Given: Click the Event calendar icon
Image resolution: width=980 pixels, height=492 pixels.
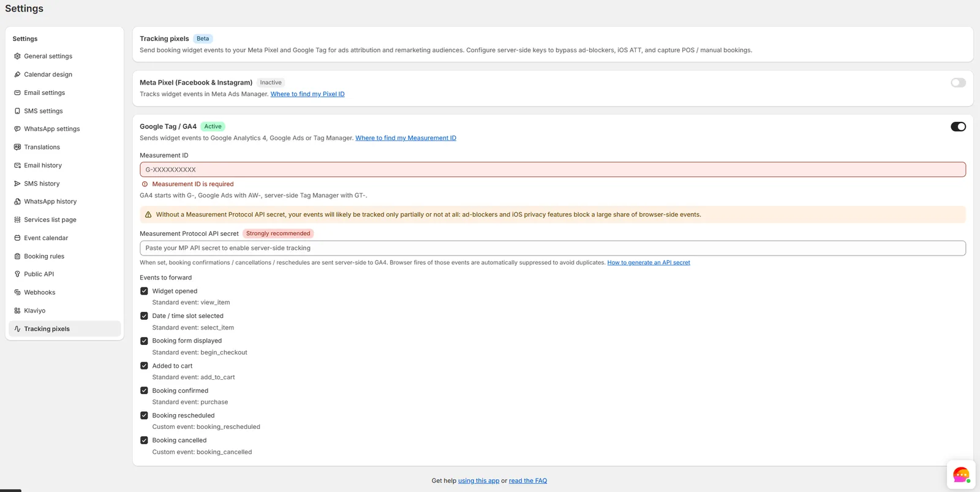Looking at the screenshot, I should tap(17, 238).
